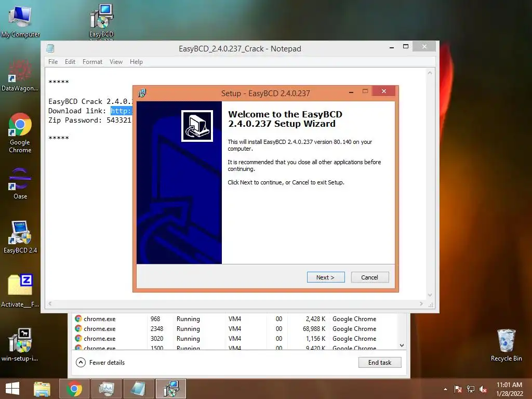Open Notepad View menu
The image size is (532, 399).
[x=116, y=62]
